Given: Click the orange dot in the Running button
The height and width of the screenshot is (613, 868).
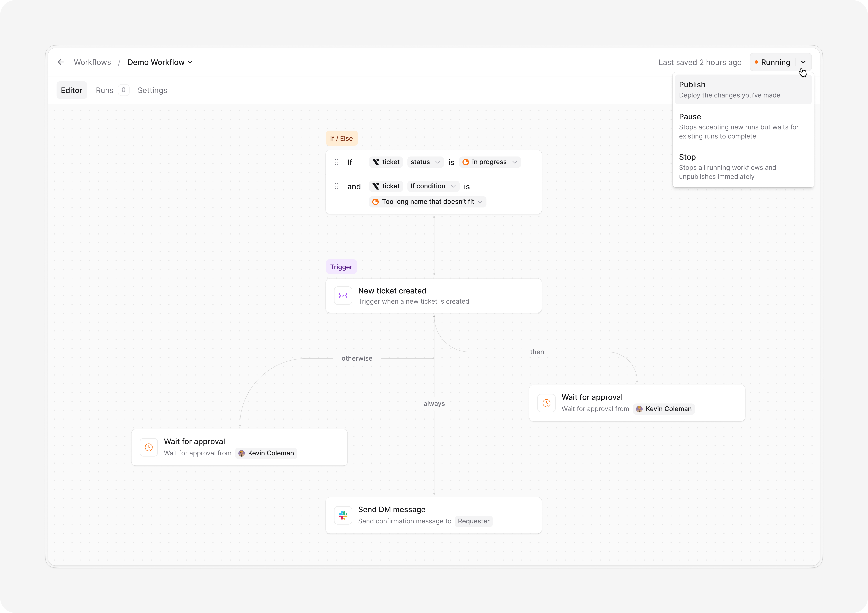Looking at the screenshot, I should point(756,62).
